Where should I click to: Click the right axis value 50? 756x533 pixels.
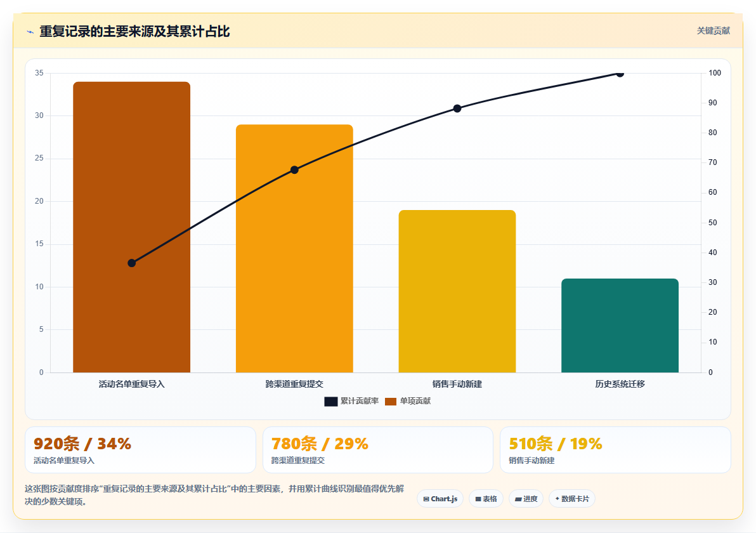pyautogui.click(x=713, y=222)
